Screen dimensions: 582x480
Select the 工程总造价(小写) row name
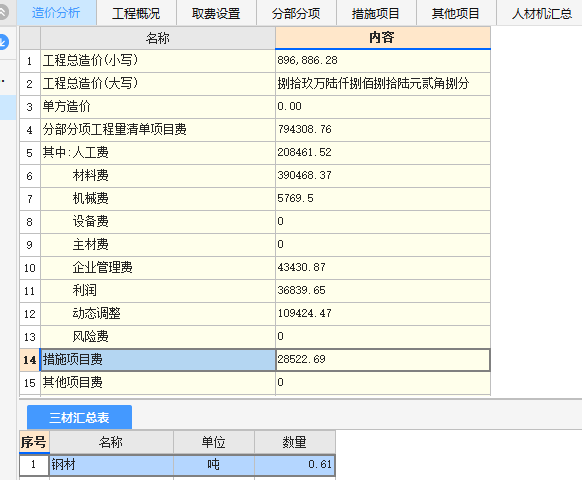coord(158,61)
